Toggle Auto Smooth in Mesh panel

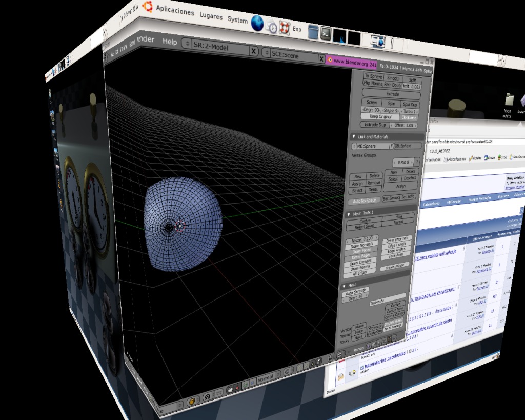356,292
